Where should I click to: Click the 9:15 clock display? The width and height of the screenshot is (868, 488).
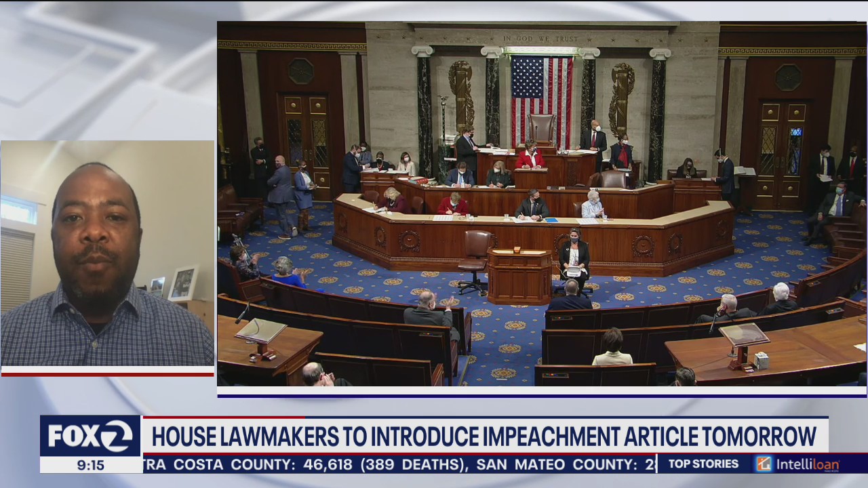pos(90,465)
